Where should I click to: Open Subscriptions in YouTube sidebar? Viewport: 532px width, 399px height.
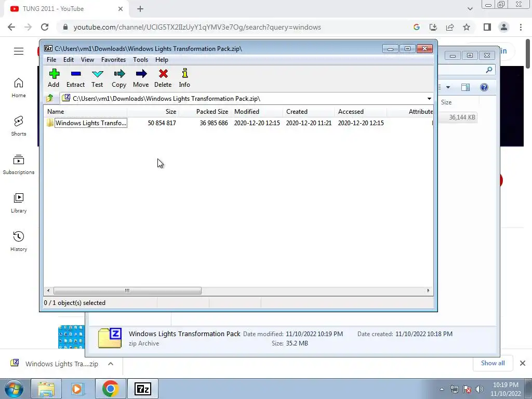tap(19, 165)
